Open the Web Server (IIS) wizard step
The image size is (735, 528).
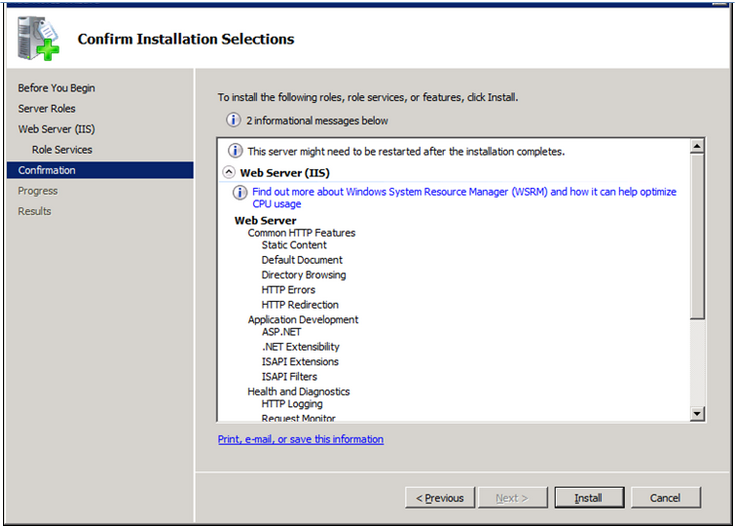(56, 129)
